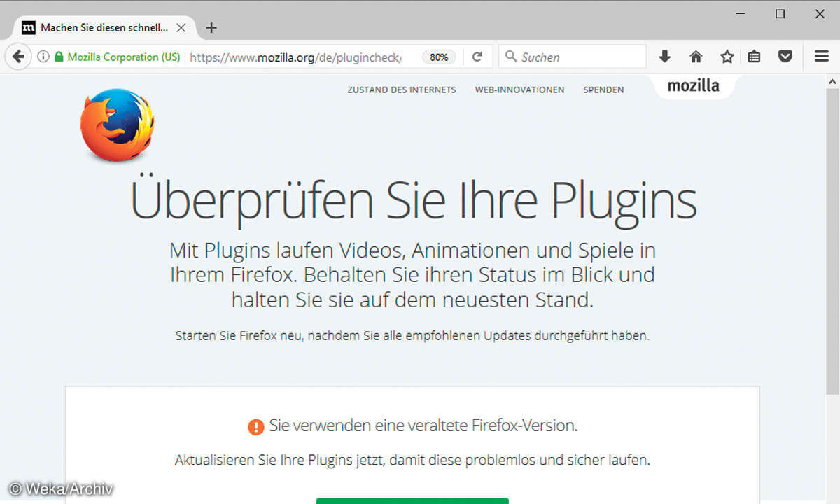840x504 pixels.
Task: Open a new tab with plus button
Action: click(x=211, y=28)
